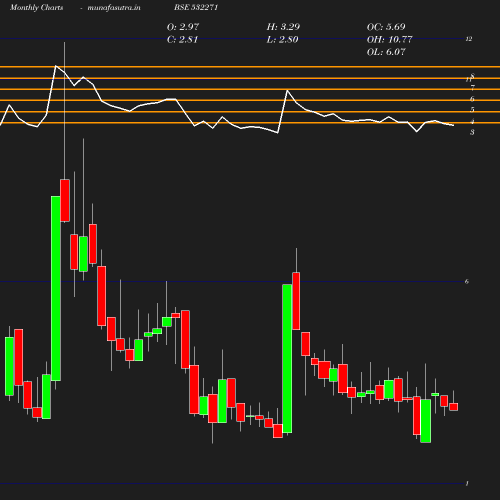
Task: Click the indicator scale label 5
Action: click(472, 110)
